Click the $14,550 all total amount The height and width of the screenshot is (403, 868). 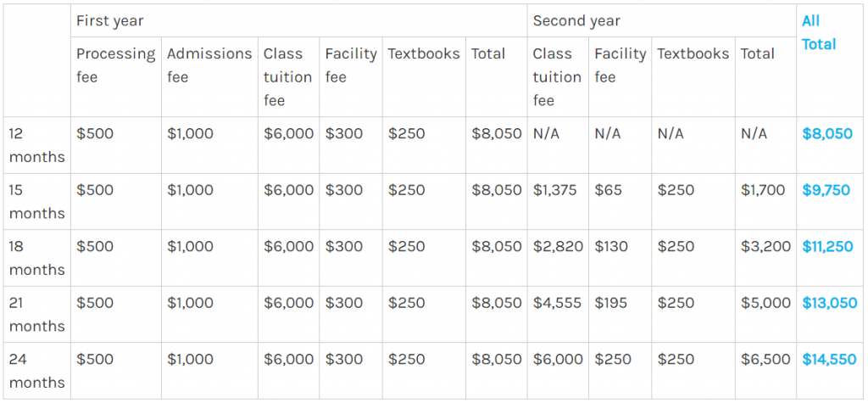[829, 359]
